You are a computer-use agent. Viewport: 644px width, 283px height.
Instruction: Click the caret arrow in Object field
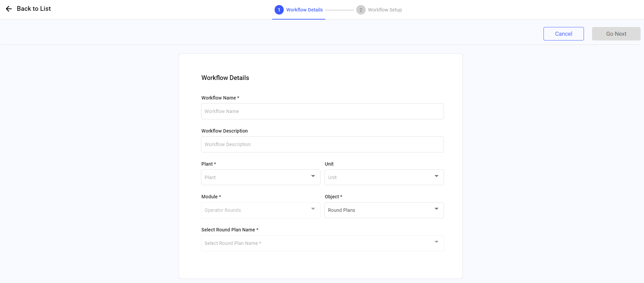coord(437,209)
